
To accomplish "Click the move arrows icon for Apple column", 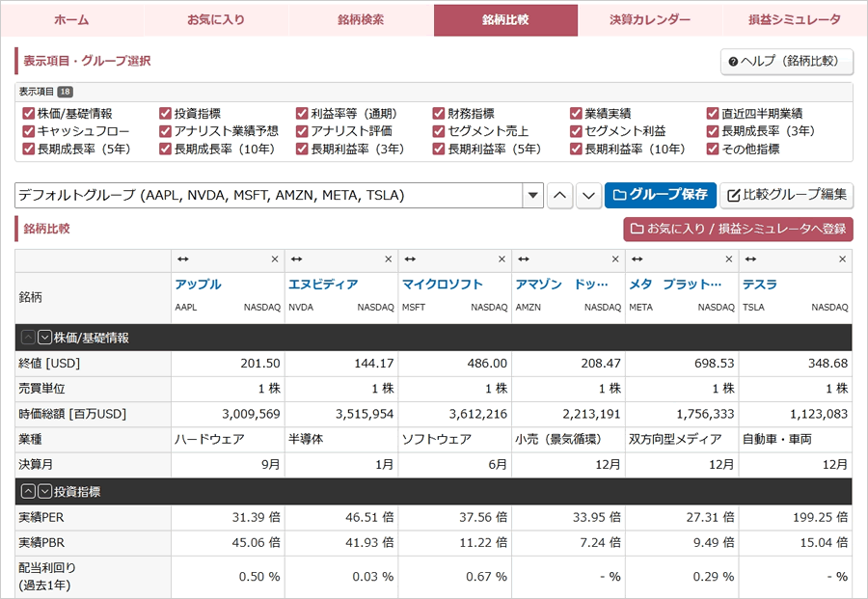I will click(x=182, y=259).
